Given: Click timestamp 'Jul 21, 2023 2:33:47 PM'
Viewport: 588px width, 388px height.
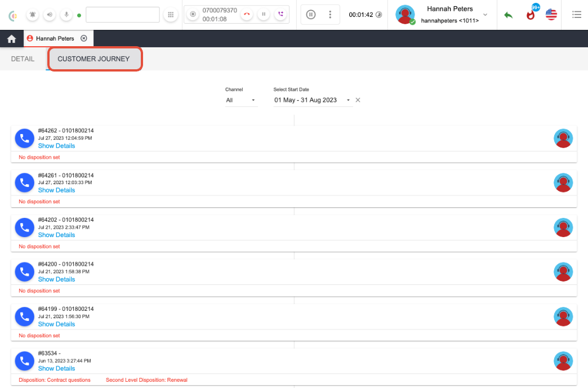Looking at the screenshot, I should click(x=64, y=227).
